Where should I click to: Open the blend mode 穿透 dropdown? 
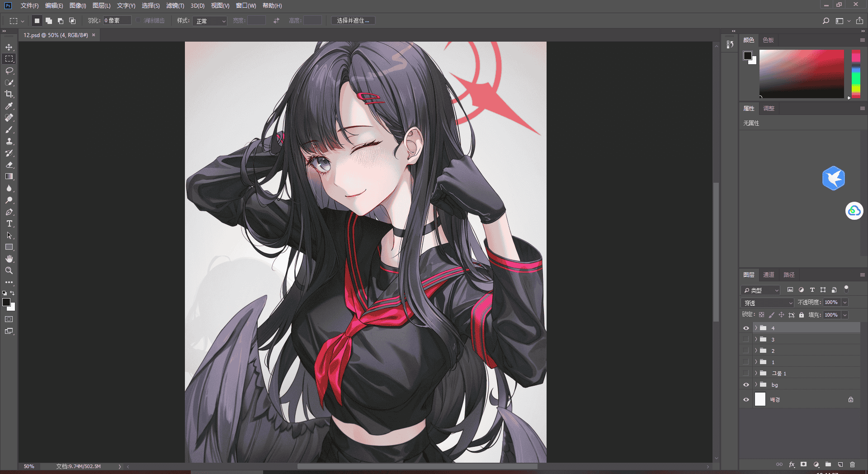click(768, 303)
